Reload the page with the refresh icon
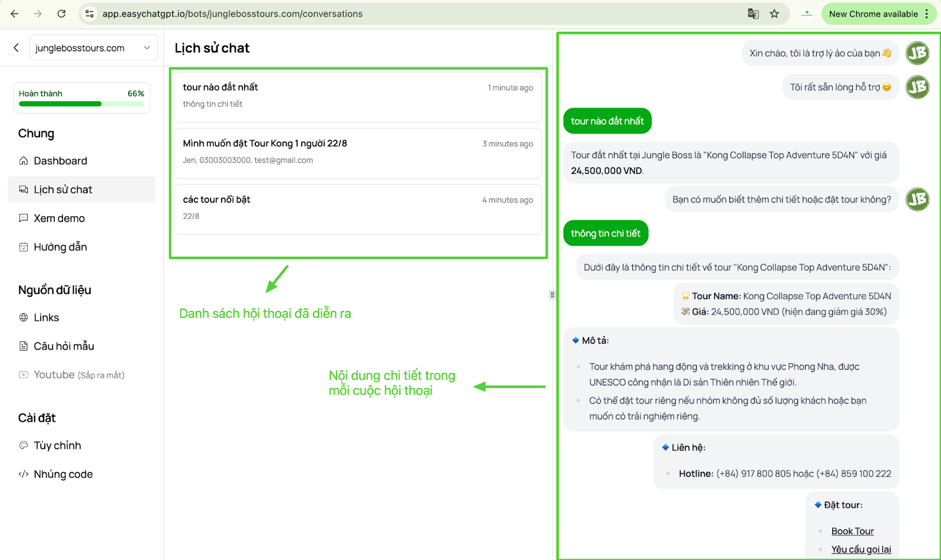The height and width of the screenshot is (560, 941). (61, 14)
